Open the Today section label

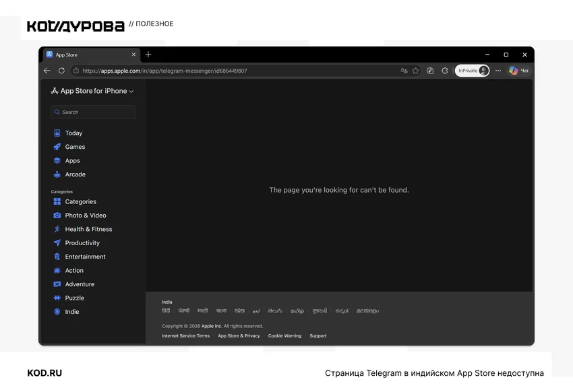click(x=74, y=133)
